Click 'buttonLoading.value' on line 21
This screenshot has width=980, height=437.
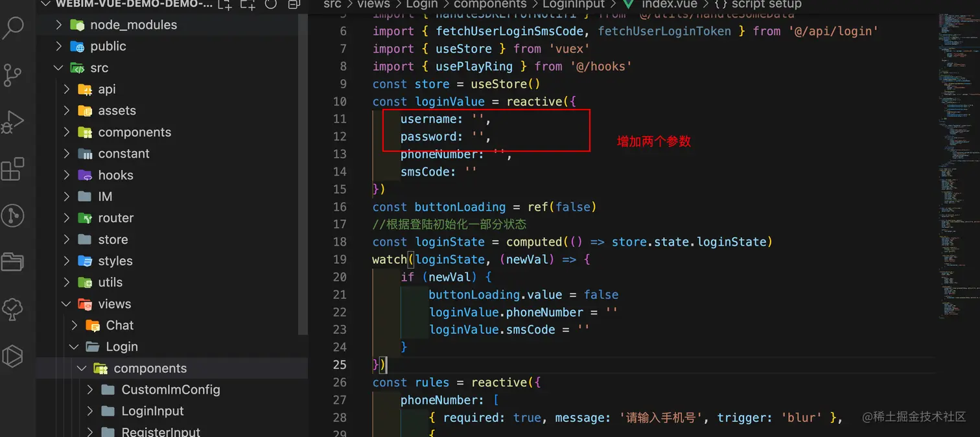click(x=495, y=294)
